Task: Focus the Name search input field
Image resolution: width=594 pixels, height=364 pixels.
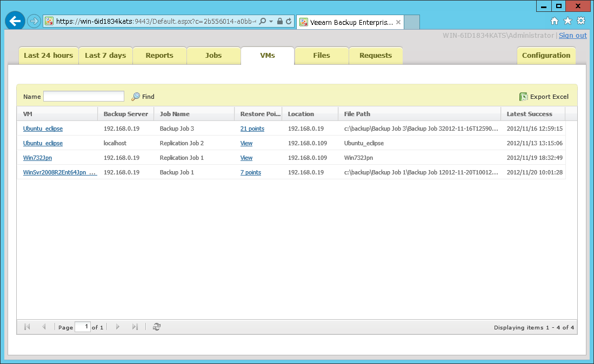Action: tap(84, 96)
